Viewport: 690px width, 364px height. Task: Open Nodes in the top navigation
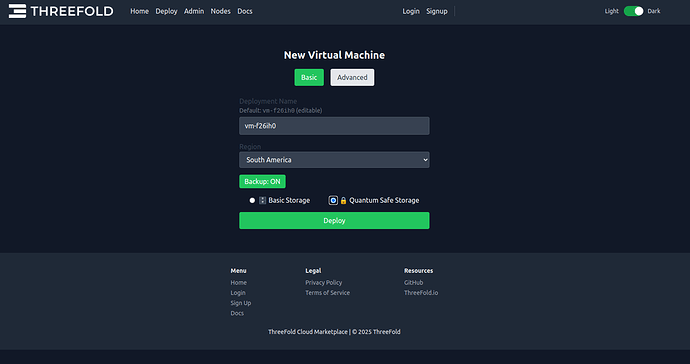[220, 11]
